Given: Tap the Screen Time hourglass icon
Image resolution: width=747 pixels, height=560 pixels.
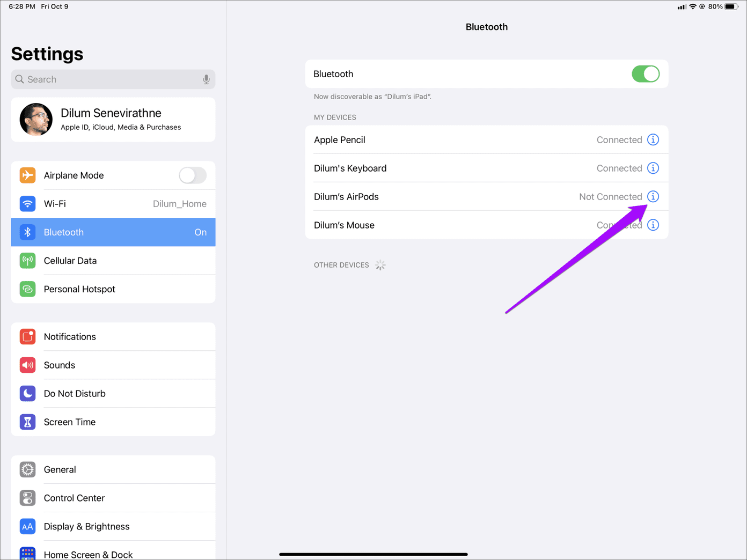Looking at the screenshot, I should click(27, 422).
